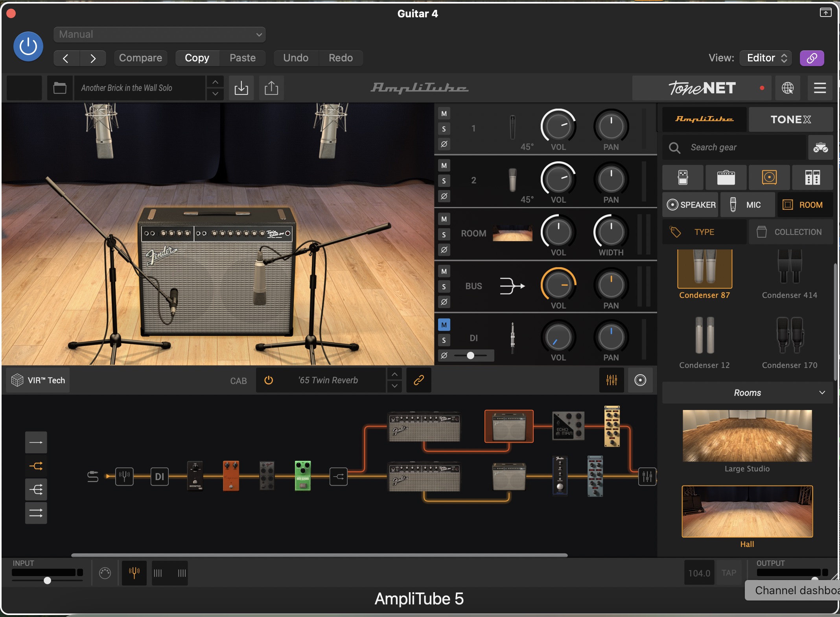
Task: Click the Search gear field
Action: click(x=734, y=147)
